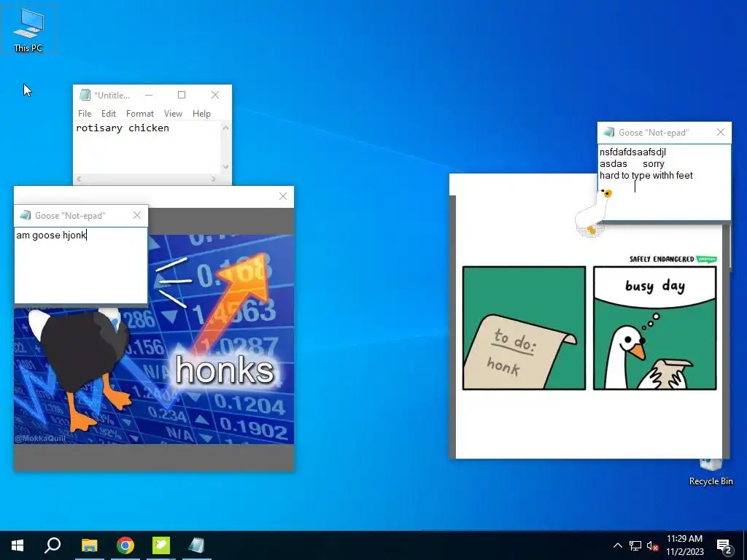Open the View menu in Notepad
Image resolution: width=747 pixels, height=560 pixels.
tap(173, 113)
